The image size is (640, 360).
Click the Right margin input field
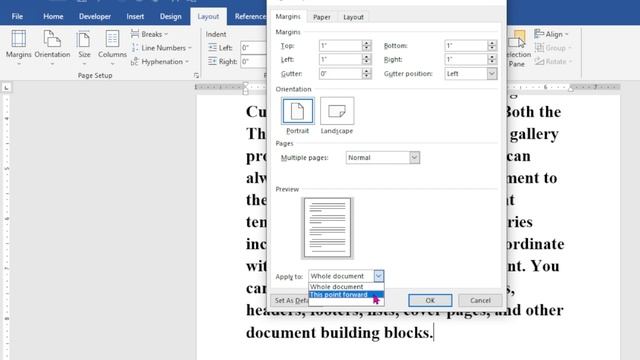(x=466, y=60)
